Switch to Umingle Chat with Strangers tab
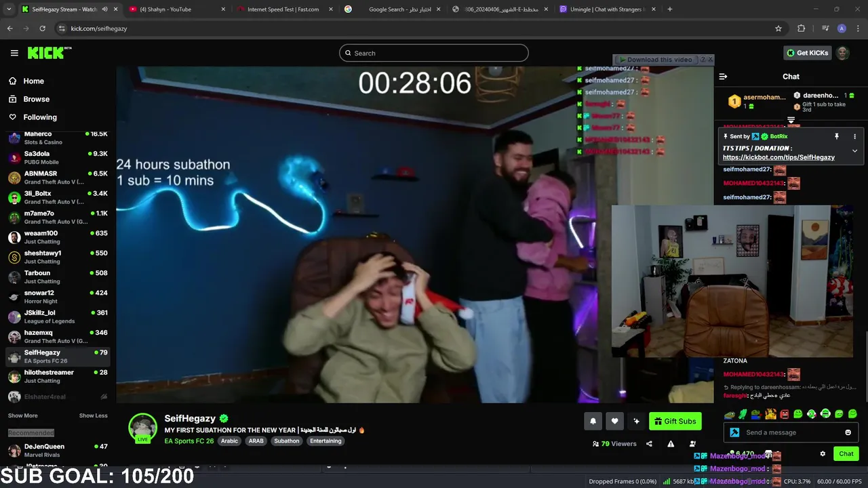This screenshot has width=868, height=488. pos(607,9)
